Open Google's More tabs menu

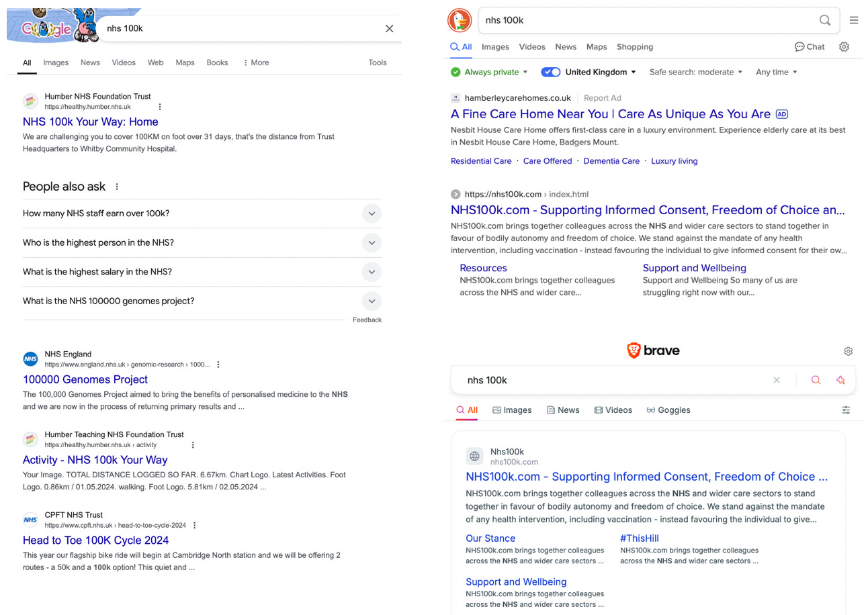pyautogui.click(x=256, y=62)
